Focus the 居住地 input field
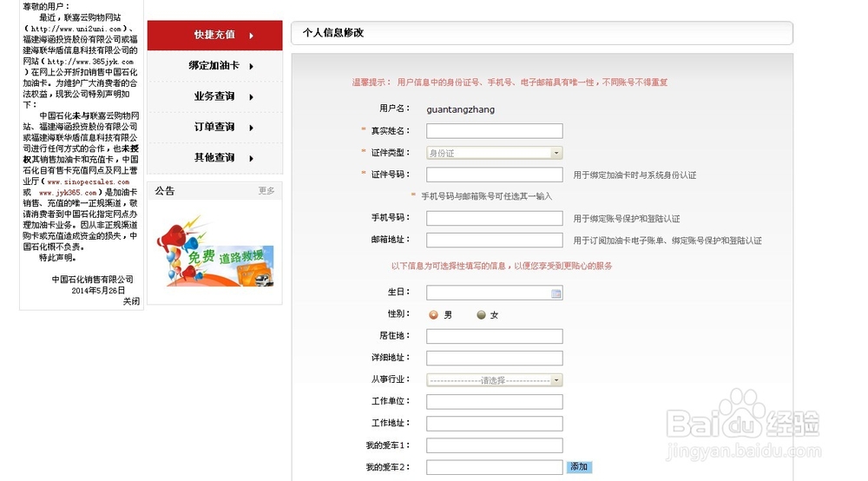Image resolution: width=868 pixels, height=481 pixels. 495,336
